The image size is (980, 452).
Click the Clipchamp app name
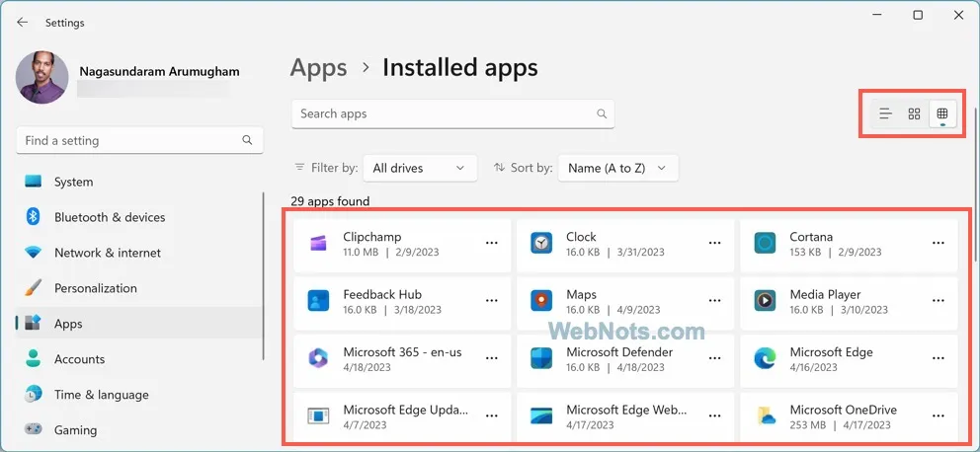pos(371,237)
